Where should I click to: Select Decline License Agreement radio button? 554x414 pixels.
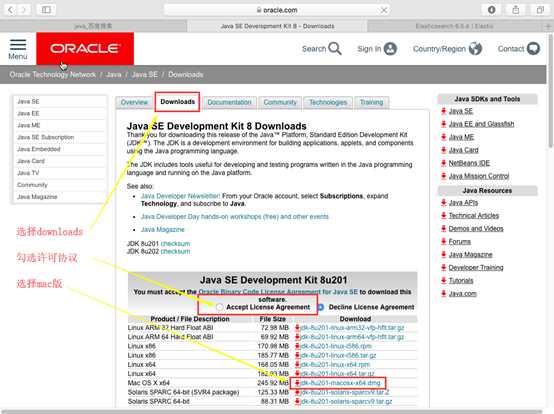coord(320,307)
